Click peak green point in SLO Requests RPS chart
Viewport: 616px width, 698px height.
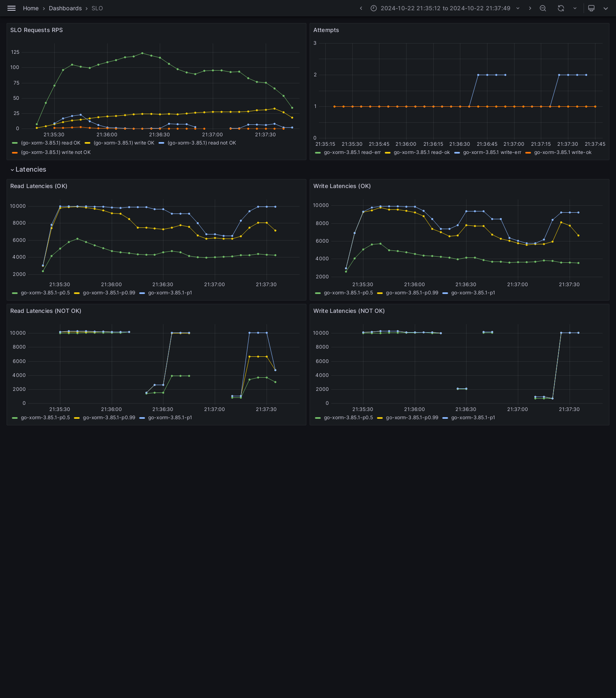(143, 53)
